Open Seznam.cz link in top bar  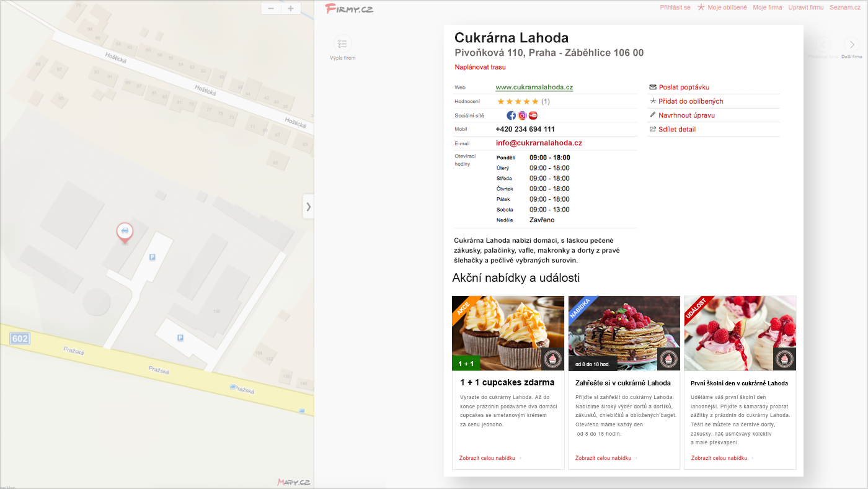[845, 7]
